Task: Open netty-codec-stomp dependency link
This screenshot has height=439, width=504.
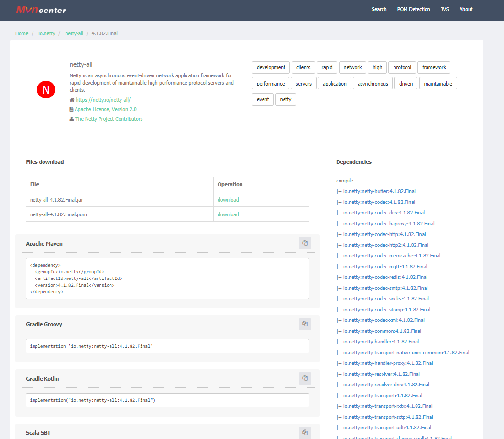Action: (x=387, y=310)
